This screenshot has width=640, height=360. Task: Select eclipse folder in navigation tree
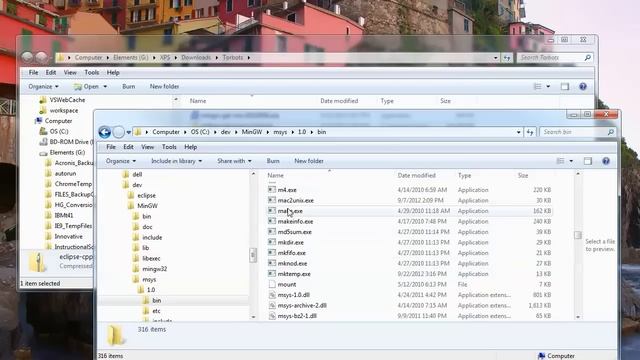tap(146, 196)
